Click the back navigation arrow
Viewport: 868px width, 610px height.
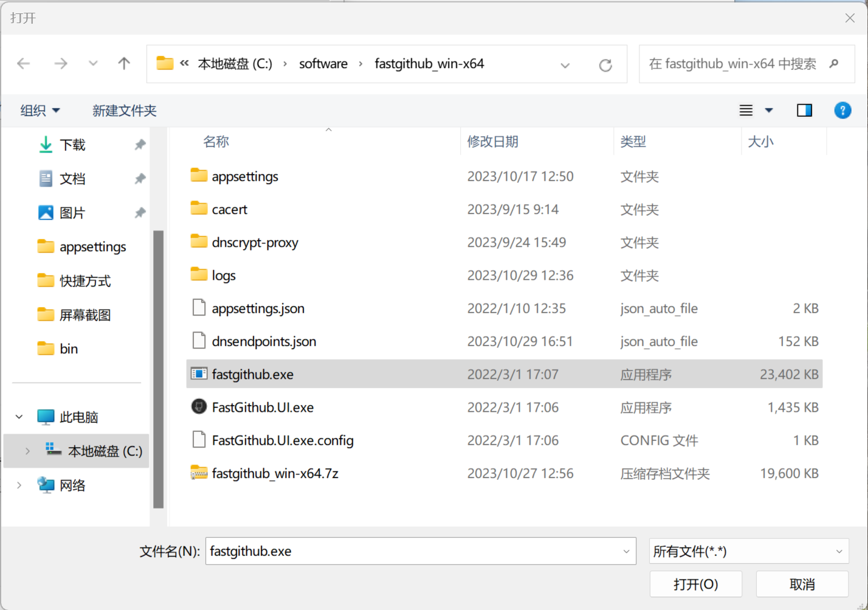pos(24,64)
